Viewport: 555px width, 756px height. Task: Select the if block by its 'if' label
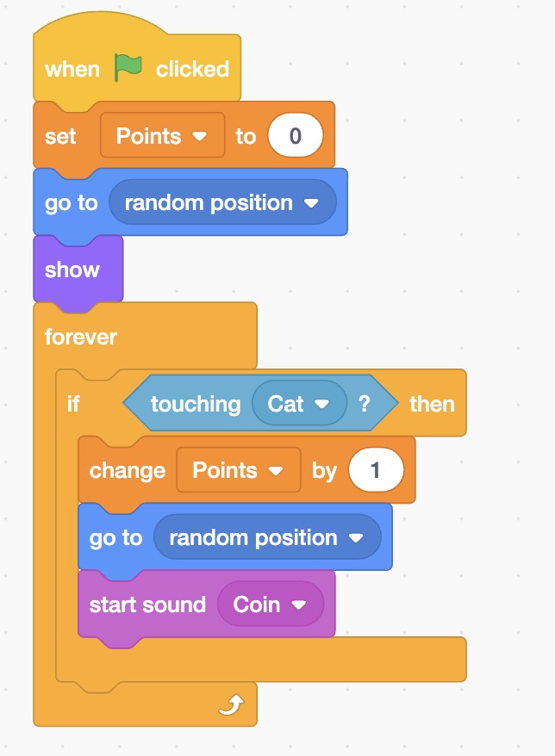[73, 404]
